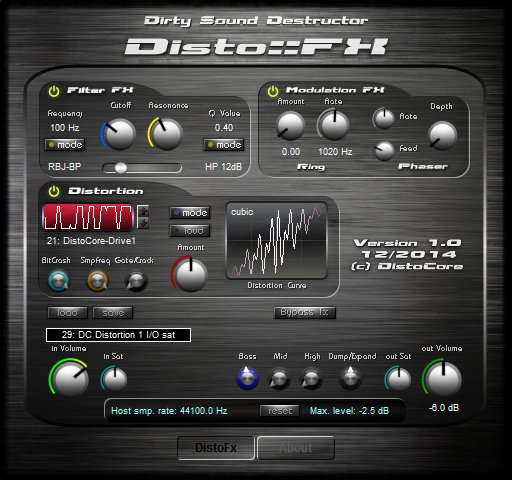Screen dimensions: 512x480
Task: Click the cubic Distortion Curve display
Action: click(276, 241)
